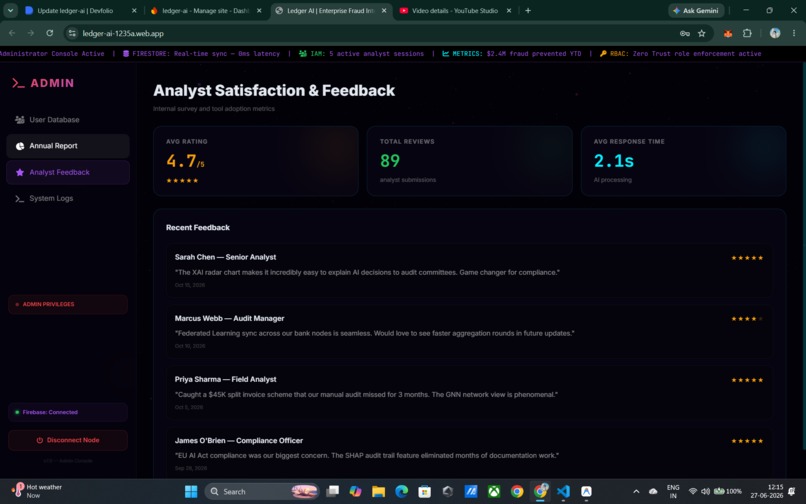Open the Chrome three-dot menu

coord(794,33)
